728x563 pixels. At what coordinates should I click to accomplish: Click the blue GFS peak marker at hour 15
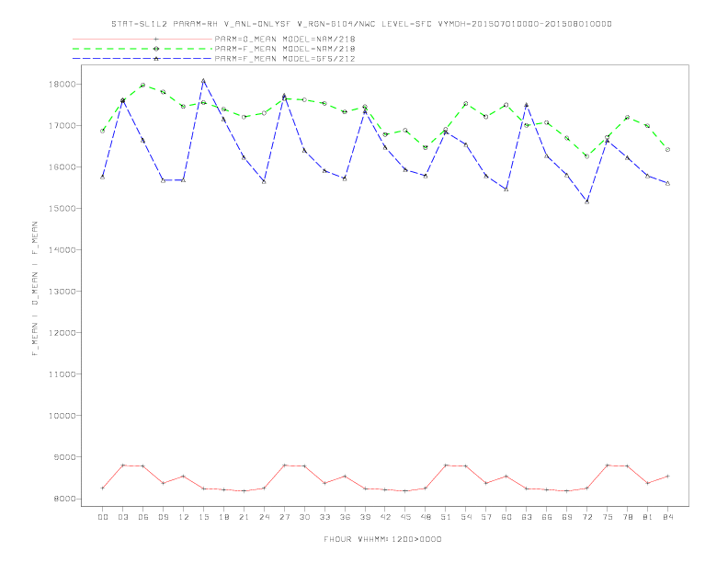203,81
